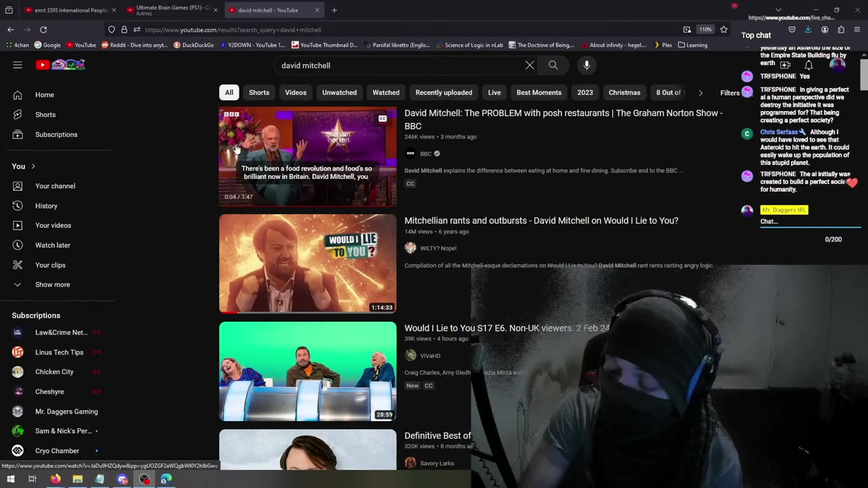Open the Plex bookmark
Image resolution: width=868 pixels, height=488 pixels.
(663, 45)
